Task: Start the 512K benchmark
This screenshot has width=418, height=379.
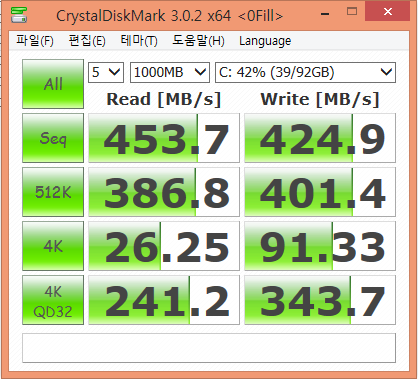Action: point(53,192)
